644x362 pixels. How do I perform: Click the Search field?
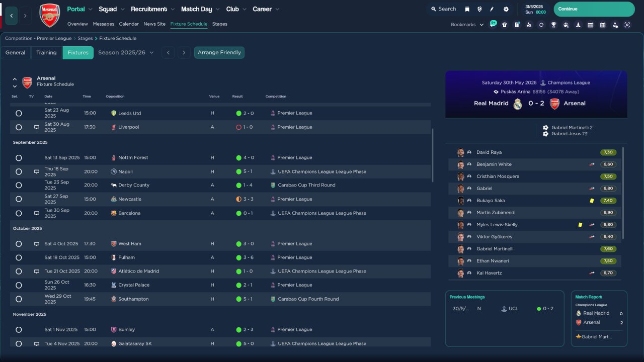443,9
